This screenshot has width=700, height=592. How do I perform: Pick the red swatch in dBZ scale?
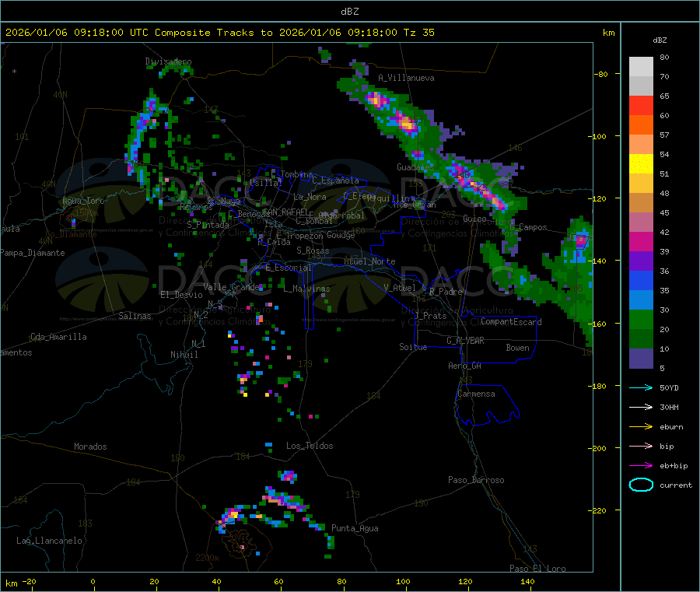point(641,105)
